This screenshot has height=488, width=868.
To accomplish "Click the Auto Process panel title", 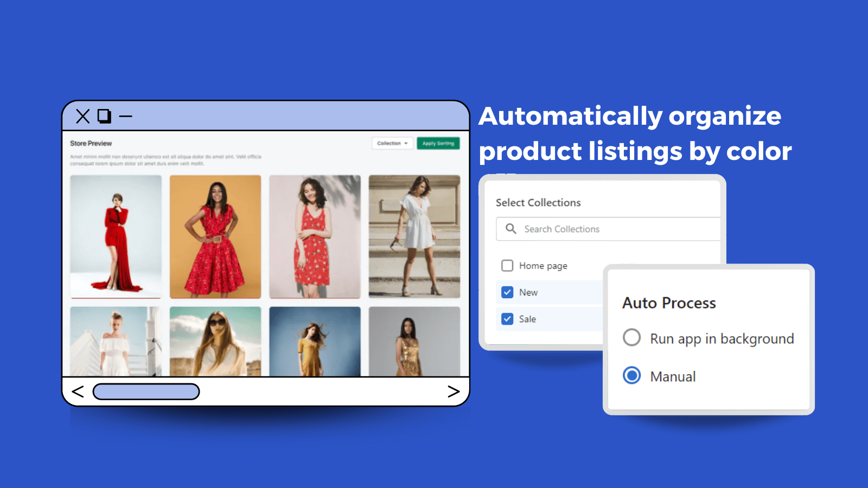I will point(668,303).
